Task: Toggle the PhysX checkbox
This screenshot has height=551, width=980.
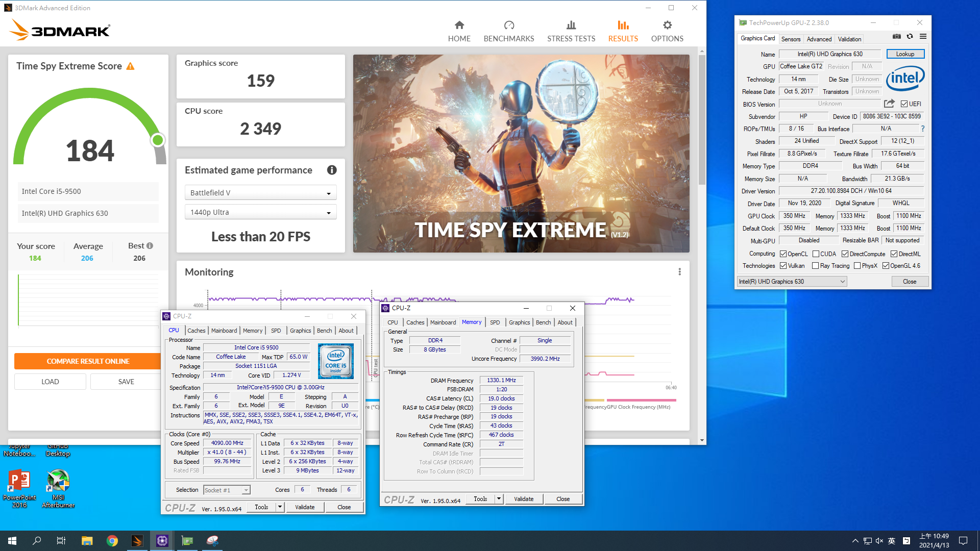Action: [x=857, y=265]
